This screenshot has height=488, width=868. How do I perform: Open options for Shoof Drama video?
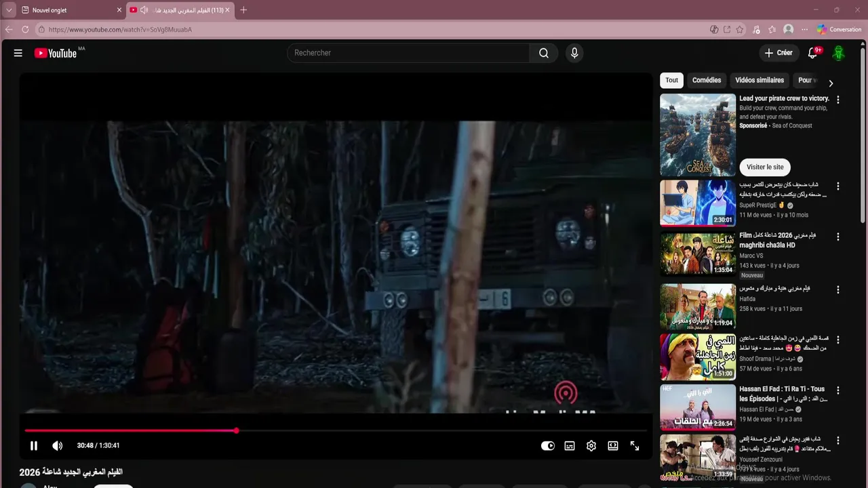click(x=837, y=340)
